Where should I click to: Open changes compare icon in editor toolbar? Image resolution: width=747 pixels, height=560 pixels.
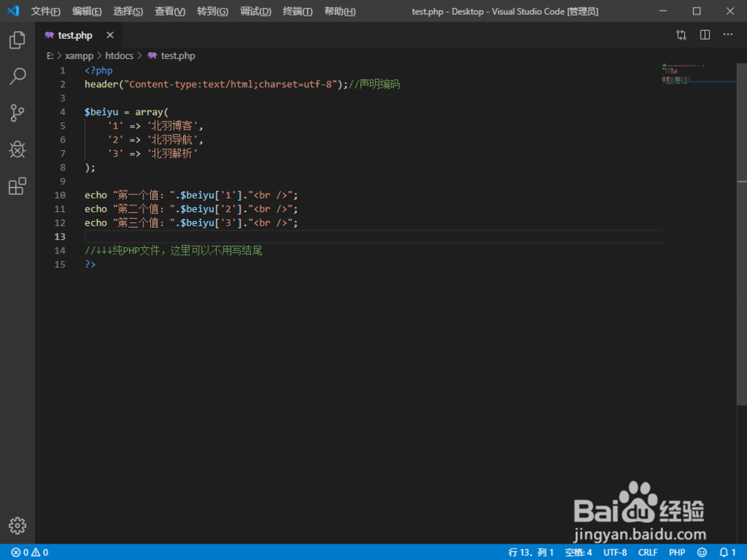click(x=681, y=35)
